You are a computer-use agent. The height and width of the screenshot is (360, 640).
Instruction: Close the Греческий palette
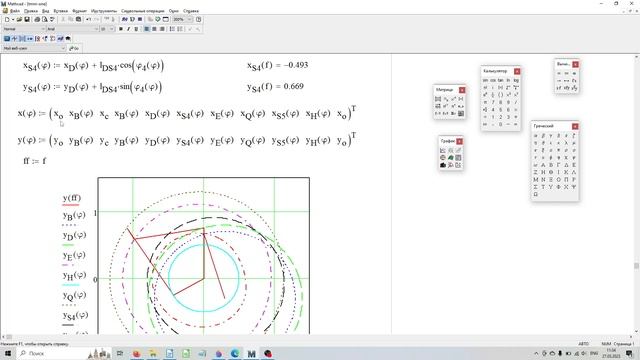(x=575, y=126)
